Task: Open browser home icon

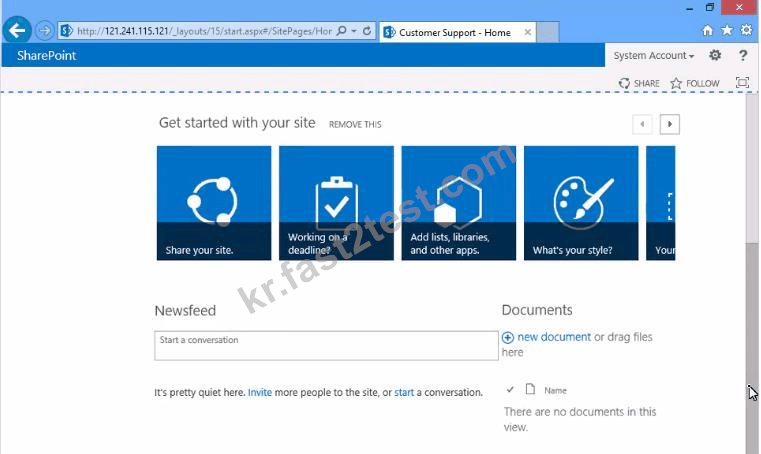Action: tap(707, 31)
